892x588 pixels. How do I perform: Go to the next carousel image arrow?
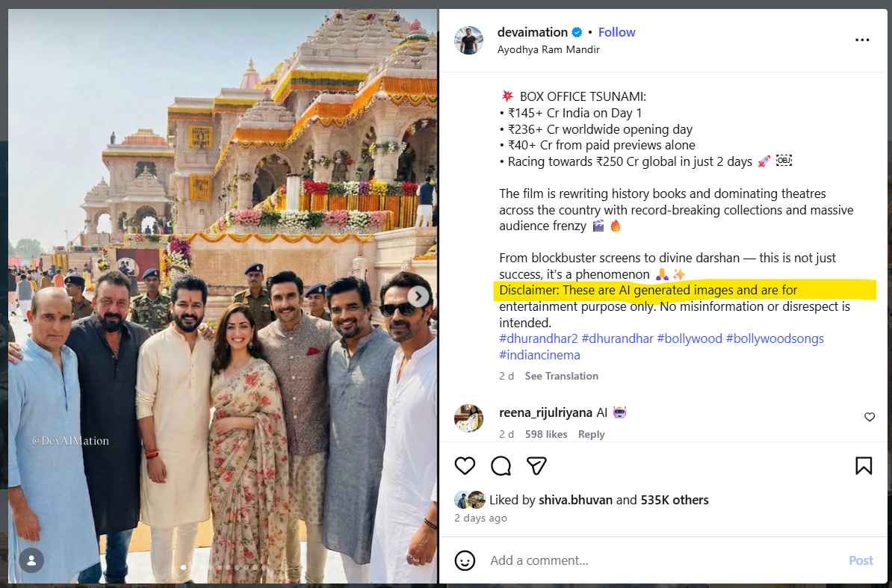point(418,297)
